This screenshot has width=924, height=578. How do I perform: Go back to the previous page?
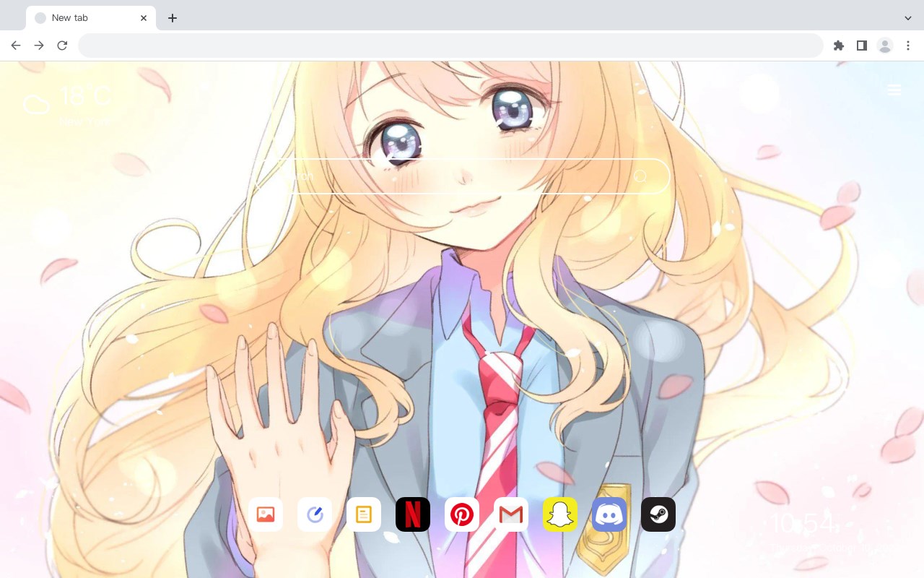(16, 46)
